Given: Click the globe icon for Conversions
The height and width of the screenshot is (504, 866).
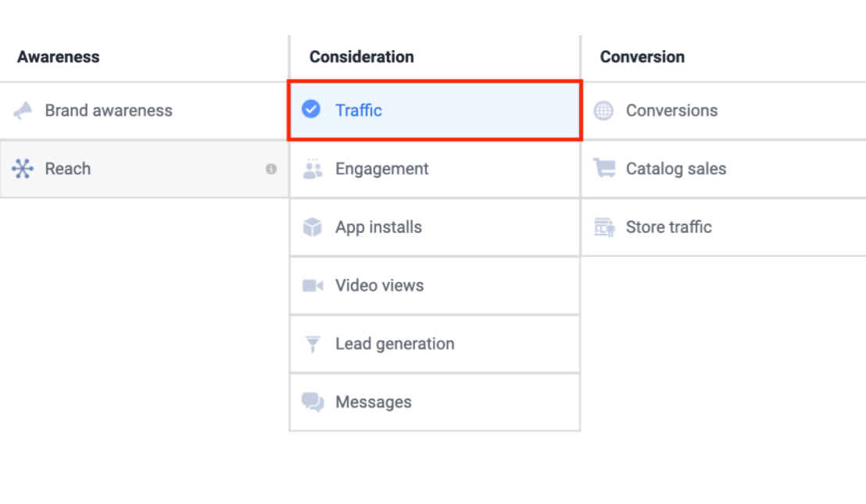Looking at the screenshot, I should coord(603,111).
